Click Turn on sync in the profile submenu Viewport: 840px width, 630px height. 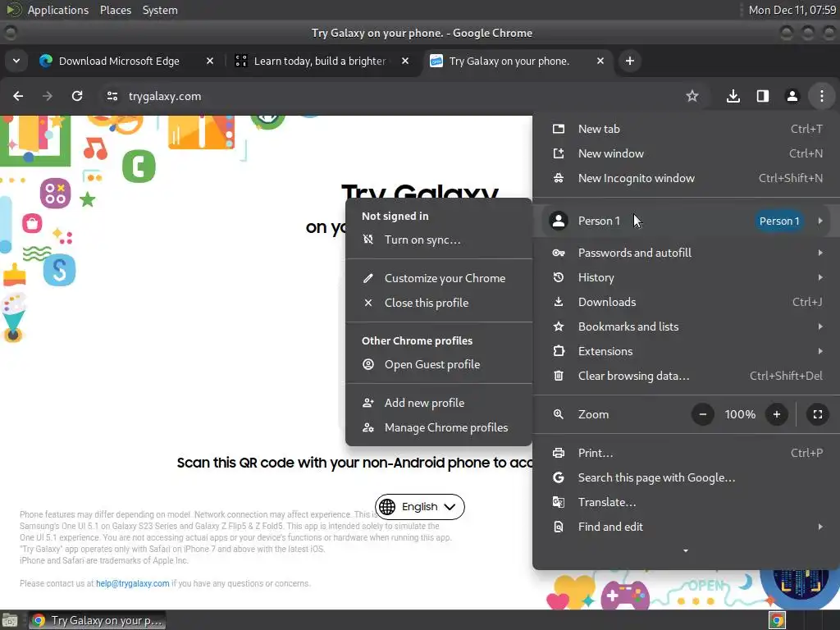(439, 240)
